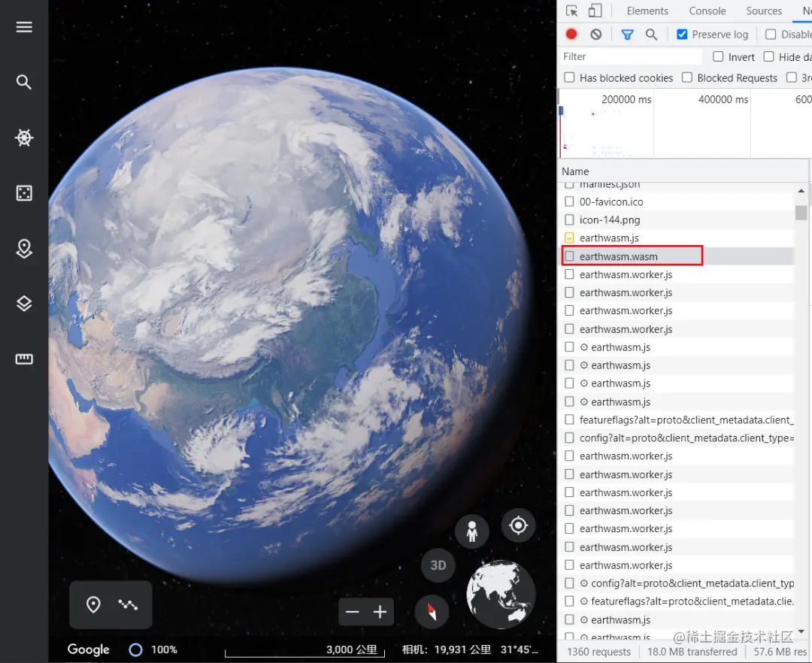Toggle the 3D view button
Viewport: 812px width, 663px height.
pos(438,565)
